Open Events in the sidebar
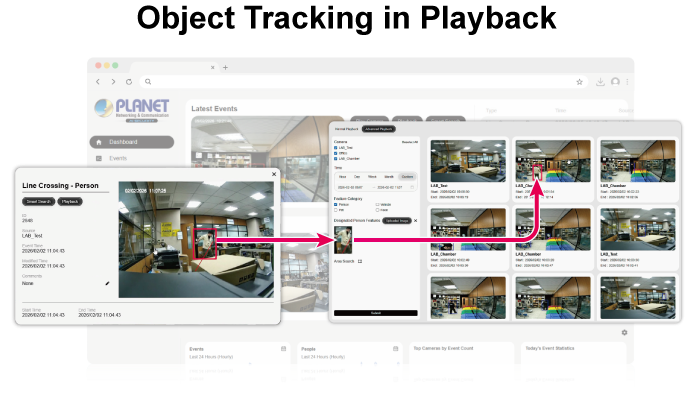700x405 pixels. pos(116,158)
